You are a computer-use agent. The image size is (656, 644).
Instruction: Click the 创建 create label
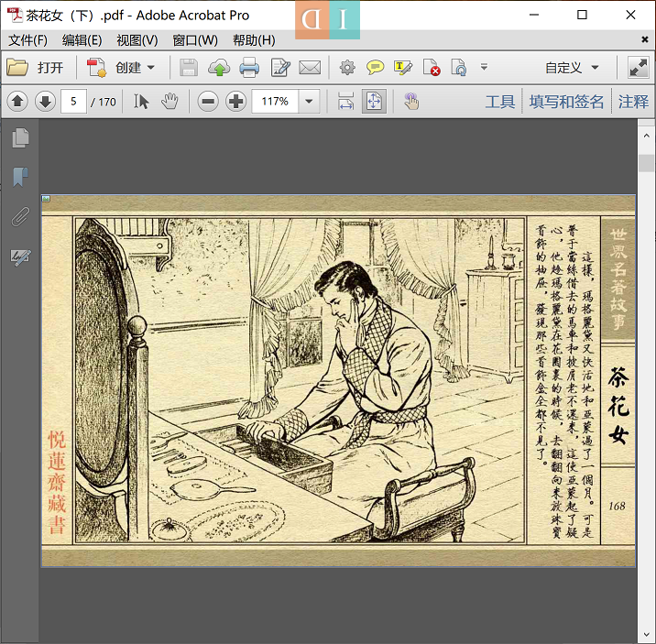pyautogui.click(x=128, y=68)
